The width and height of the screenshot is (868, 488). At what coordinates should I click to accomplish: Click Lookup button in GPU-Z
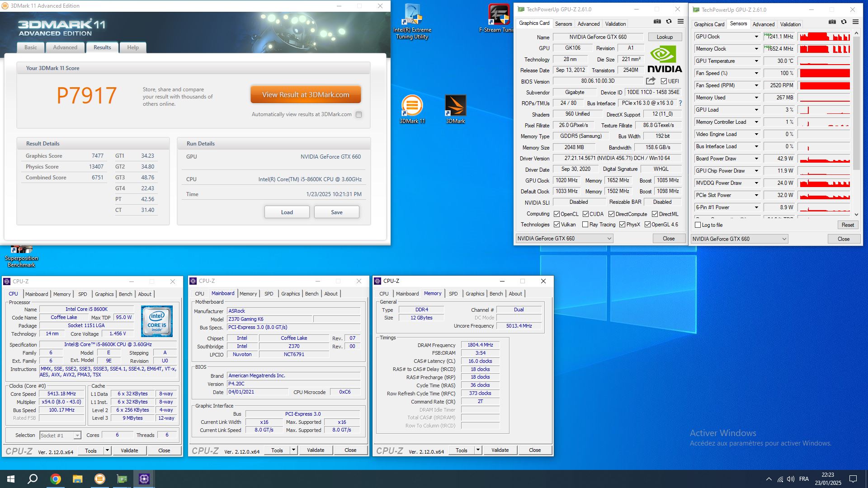coord(665,37)
